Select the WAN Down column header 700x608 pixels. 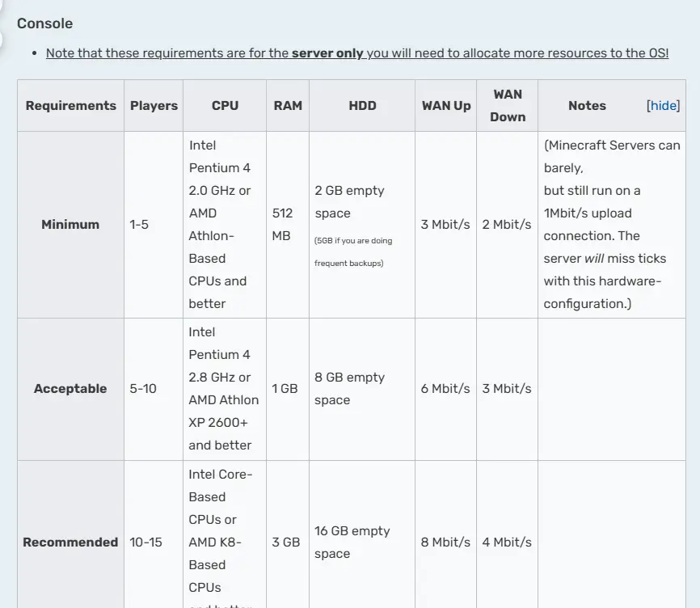pos(508,106)
